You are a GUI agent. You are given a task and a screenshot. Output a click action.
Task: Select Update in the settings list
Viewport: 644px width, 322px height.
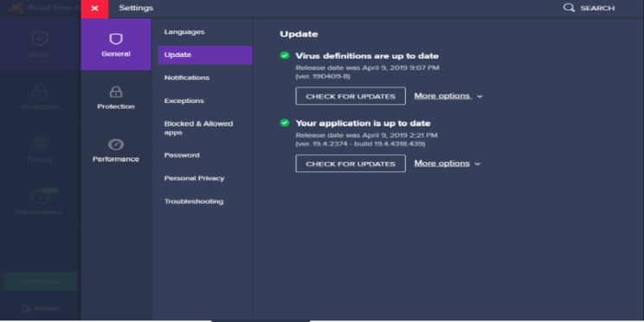(x=205, y=55)
